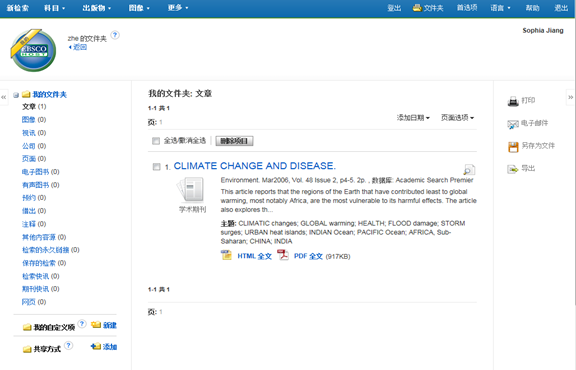Click the 共享方式 folder icon
Screen dimensions: 576x370
(27, 349)
